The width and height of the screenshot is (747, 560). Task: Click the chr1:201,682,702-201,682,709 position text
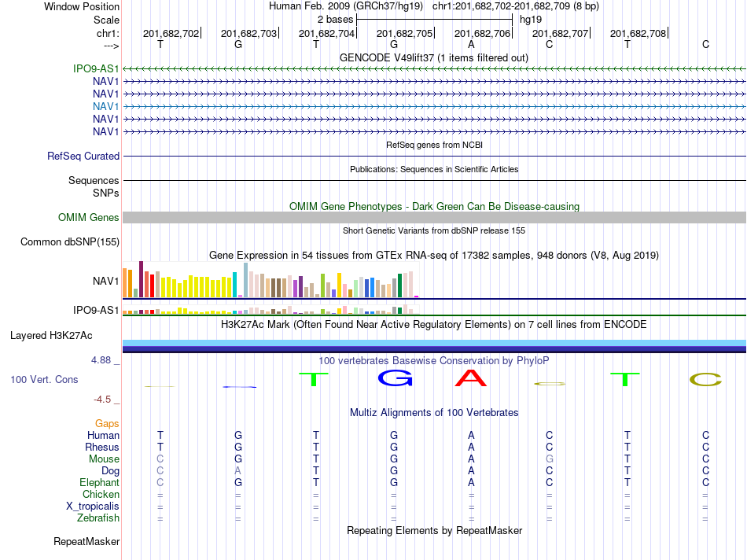(516, 6)
